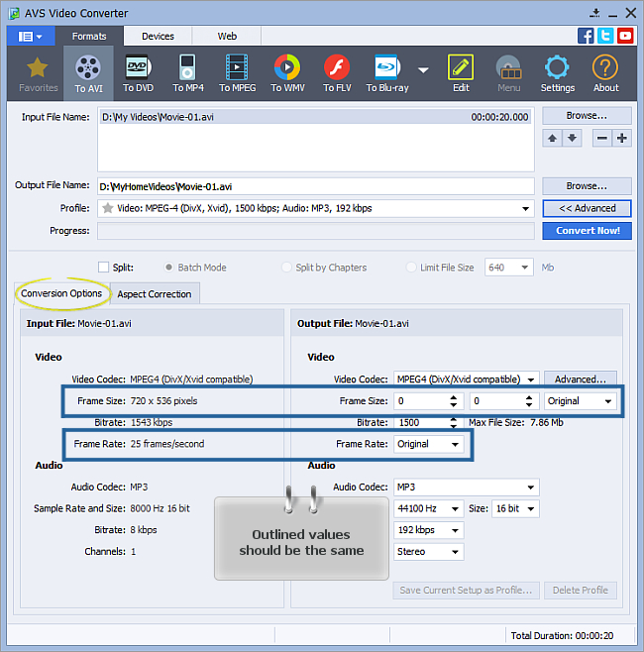
Task: Enable the Split checkbox
Action: coord(103,267)
